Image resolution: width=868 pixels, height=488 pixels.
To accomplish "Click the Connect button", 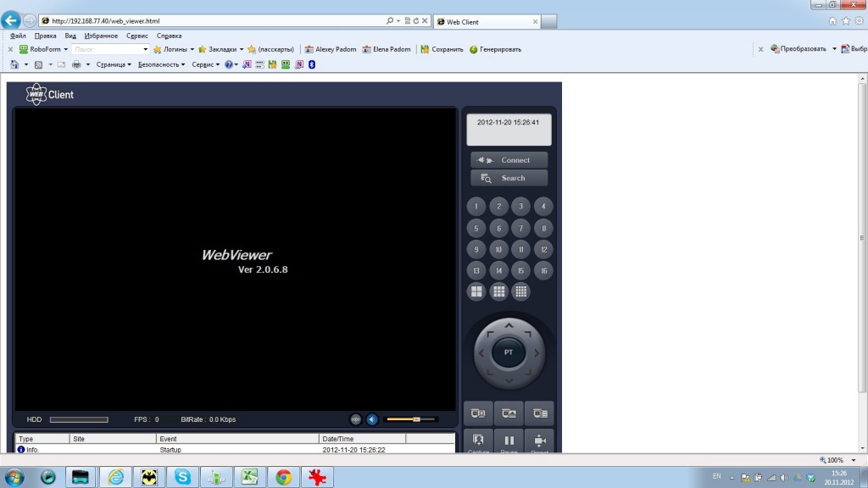I will 509,160.
